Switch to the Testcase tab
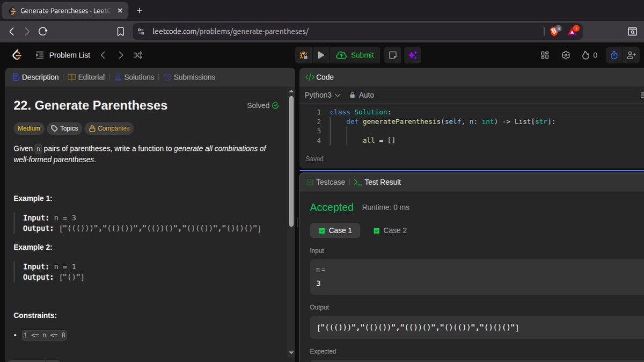 pos(326,182)
